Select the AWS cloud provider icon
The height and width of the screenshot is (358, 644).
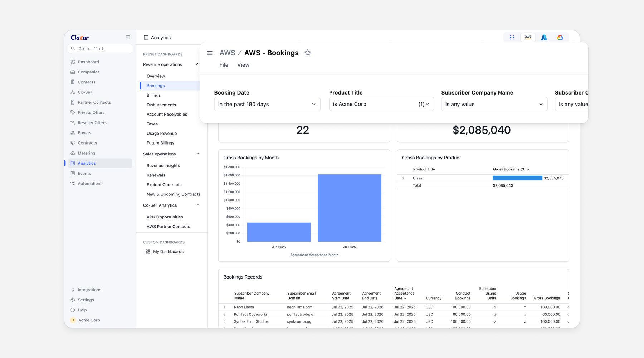coord(528,37)
